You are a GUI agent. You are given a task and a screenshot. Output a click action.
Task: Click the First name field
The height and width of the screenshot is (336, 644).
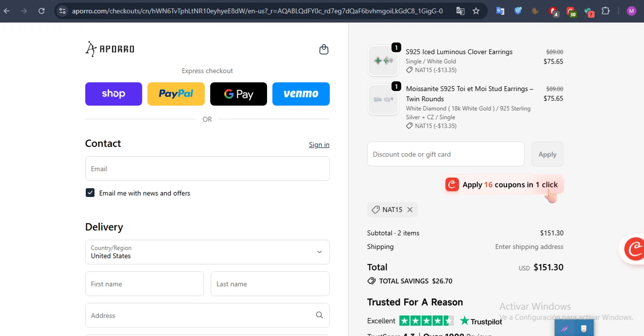[144, 284]
